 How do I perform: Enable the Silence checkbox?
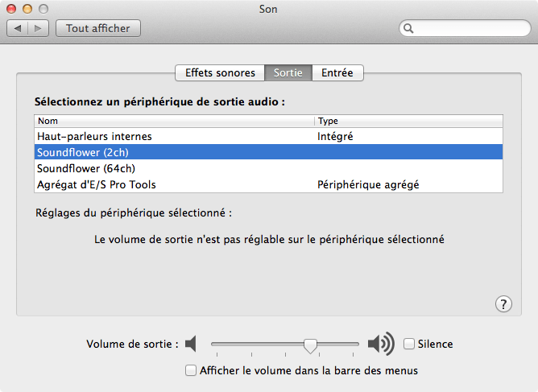click(x=409, y=345)
